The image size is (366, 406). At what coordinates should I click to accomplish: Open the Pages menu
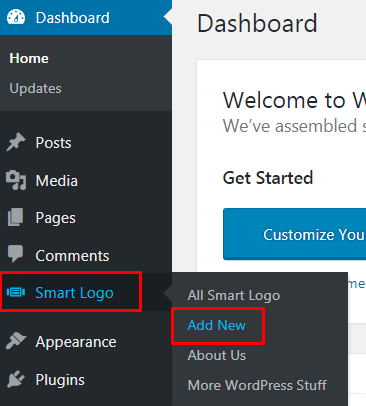[86, 218]
